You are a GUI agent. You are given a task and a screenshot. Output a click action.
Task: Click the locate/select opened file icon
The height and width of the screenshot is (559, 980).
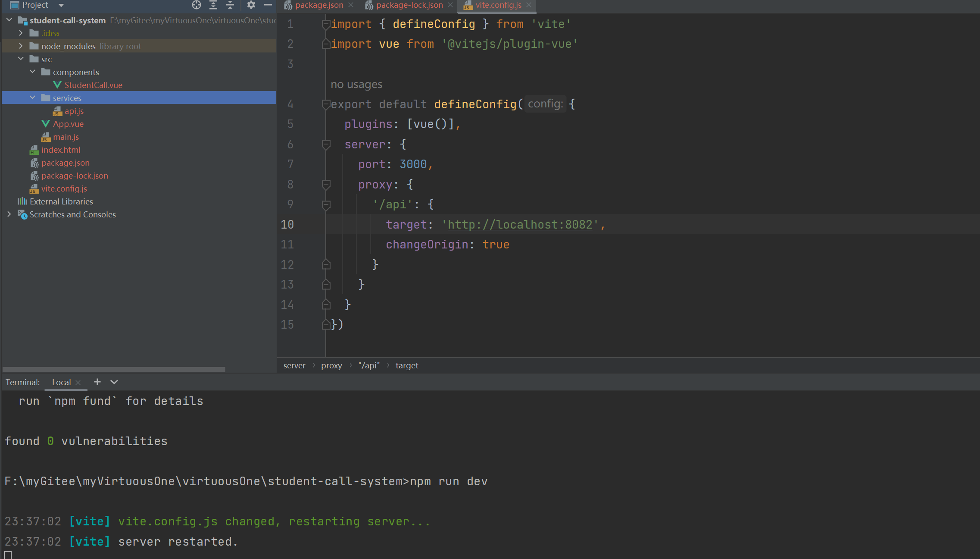click(197, 5)
